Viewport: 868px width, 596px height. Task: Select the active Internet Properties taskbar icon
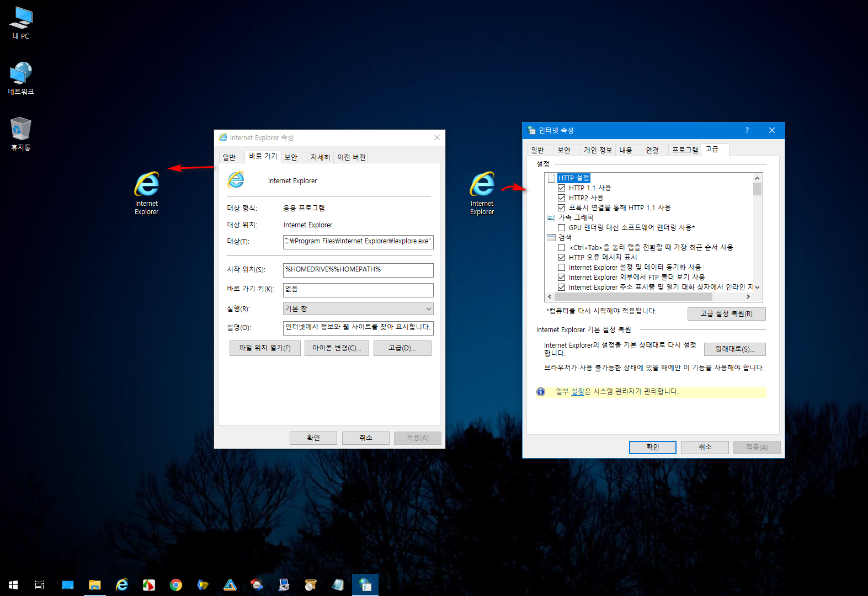click(365, 584)
